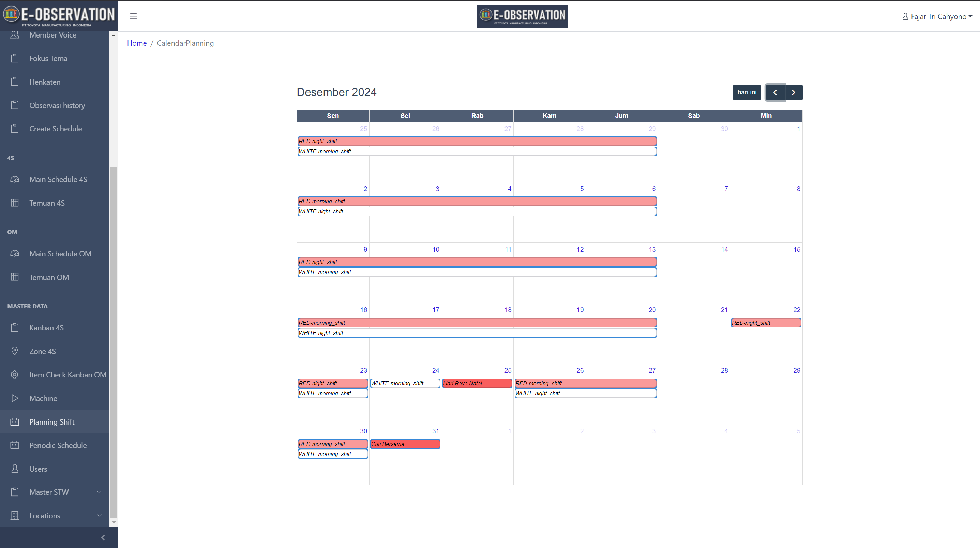Click the sidebar scrollbar up arrow
The height and width of the screenshot is (548, 980).
point(114,35)
